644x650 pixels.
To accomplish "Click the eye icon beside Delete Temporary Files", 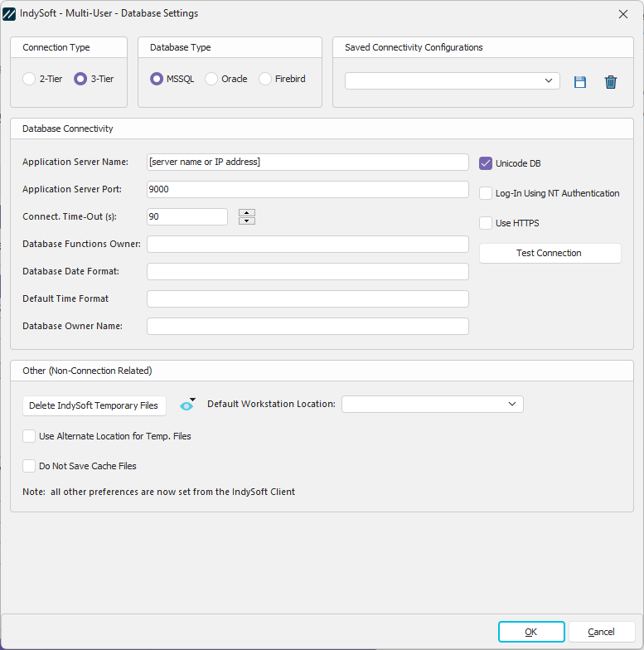I will 187,405.
